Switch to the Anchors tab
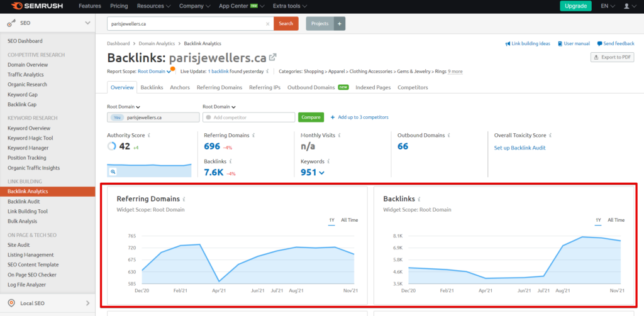644x316 pixels. [180, 87]
